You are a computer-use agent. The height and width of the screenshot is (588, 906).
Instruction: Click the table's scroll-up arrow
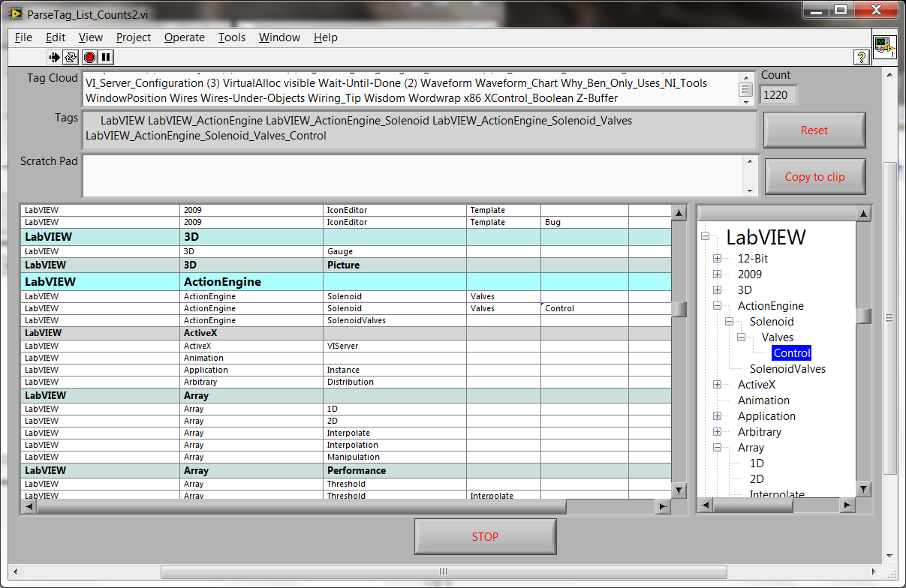pyautogui.click(x=679, y=213)
